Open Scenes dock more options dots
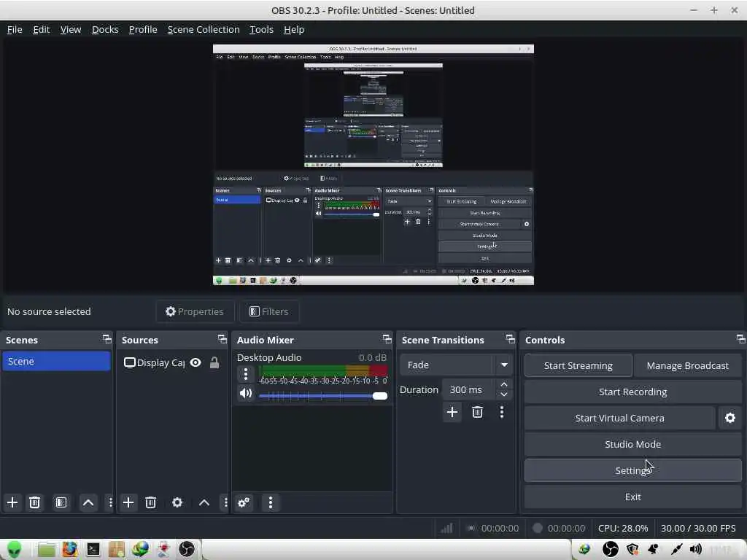The height and width of the screenshot is (560, 747). tap(111, 502)
